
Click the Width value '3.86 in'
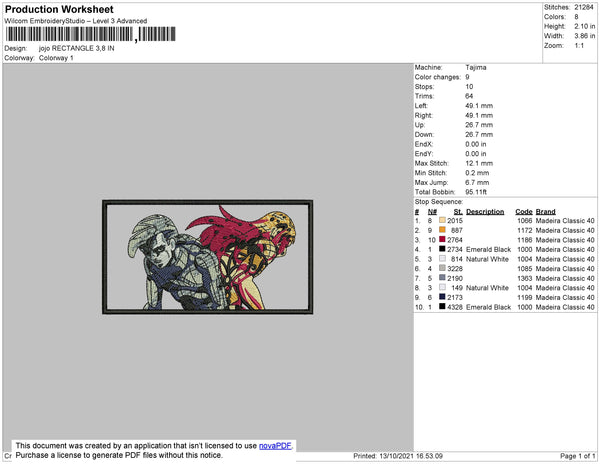click(x=585, y=36)
